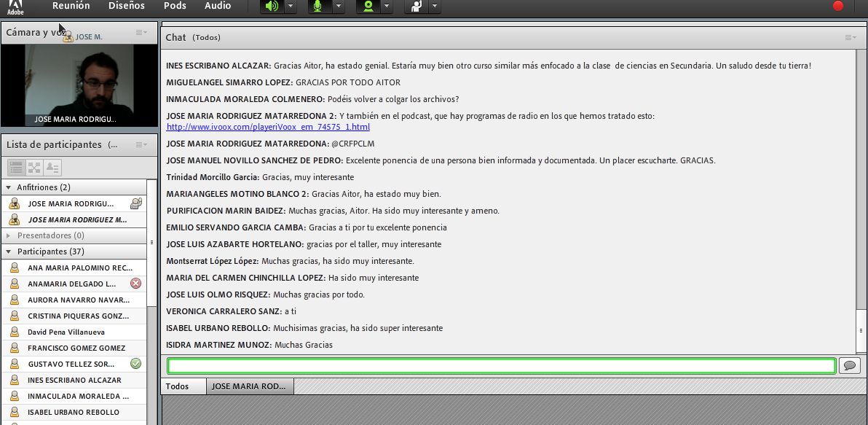Select participant David Pena Villanueva
Image resolution: width=868 pixels, height=425 pixels.
(74, 332)
